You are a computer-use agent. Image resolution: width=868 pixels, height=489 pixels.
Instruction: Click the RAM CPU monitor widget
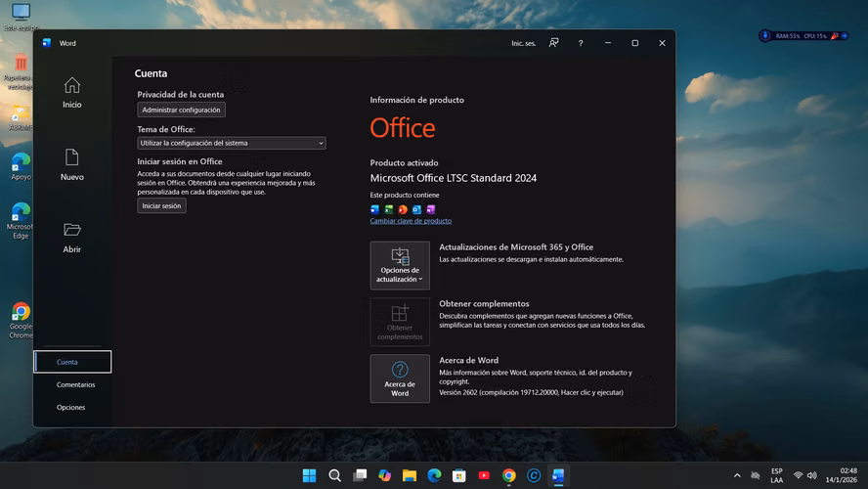point(803,36)
